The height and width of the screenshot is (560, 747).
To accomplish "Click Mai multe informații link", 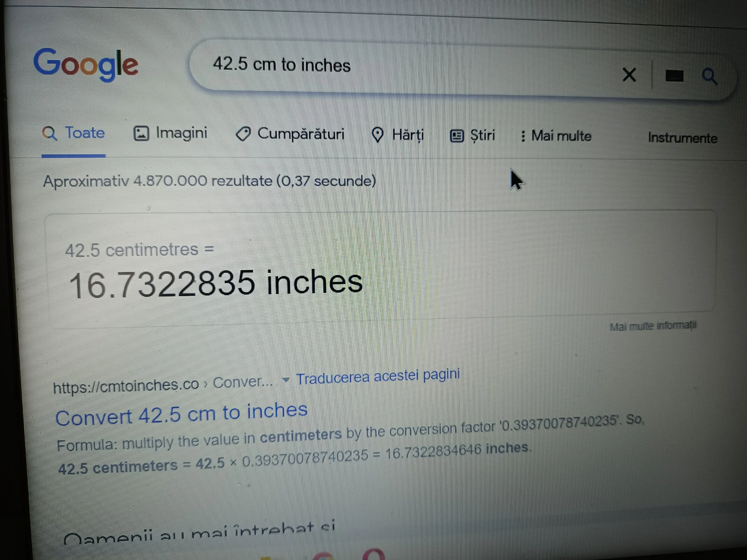I will click(653, 326).
